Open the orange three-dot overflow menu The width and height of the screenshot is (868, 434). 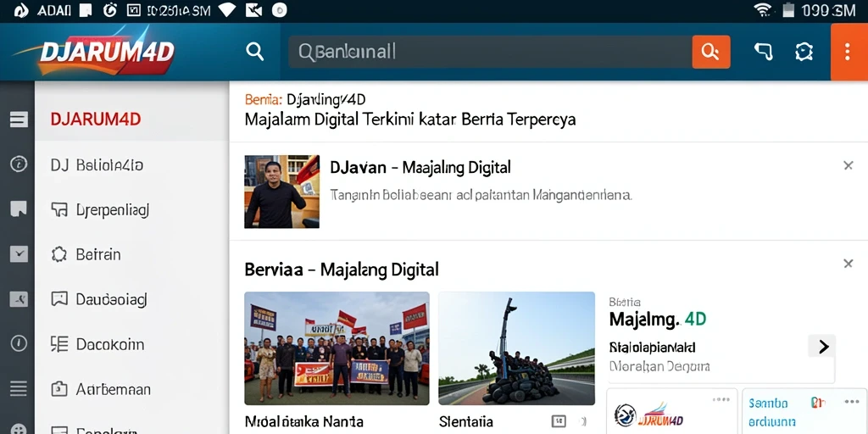click(x=849, y=52)
